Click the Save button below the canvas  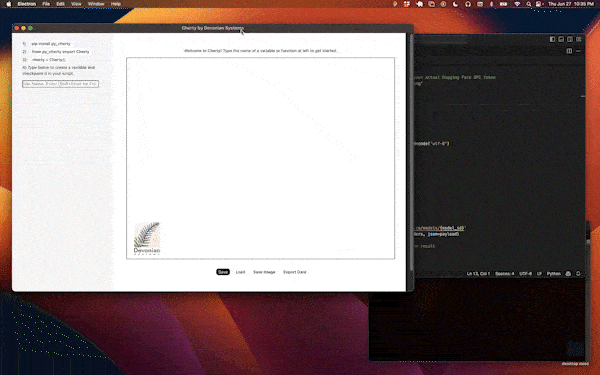[x=223, y=272]
